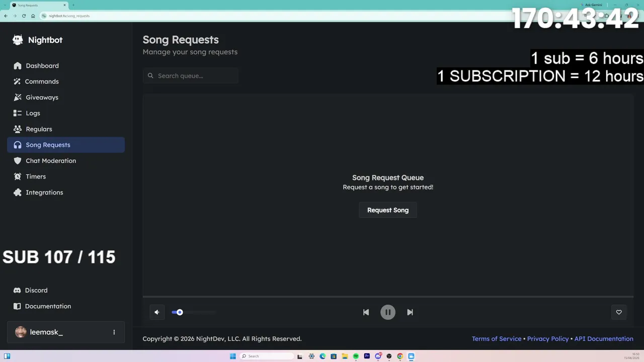Click the Nightbot logo in the sidebar
This screenshot has width=644, height=362.
(38, 40)
